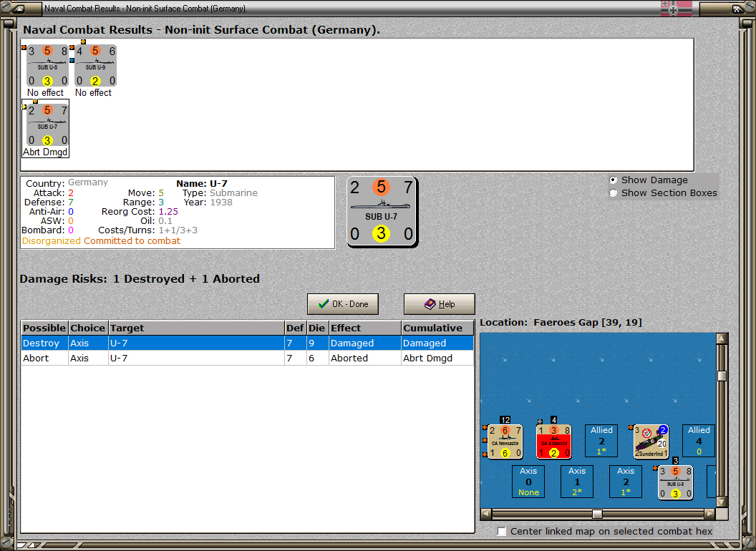Enable Center linked map on selected combat hex
Screen dimensions: 756x551
point(502,531)
